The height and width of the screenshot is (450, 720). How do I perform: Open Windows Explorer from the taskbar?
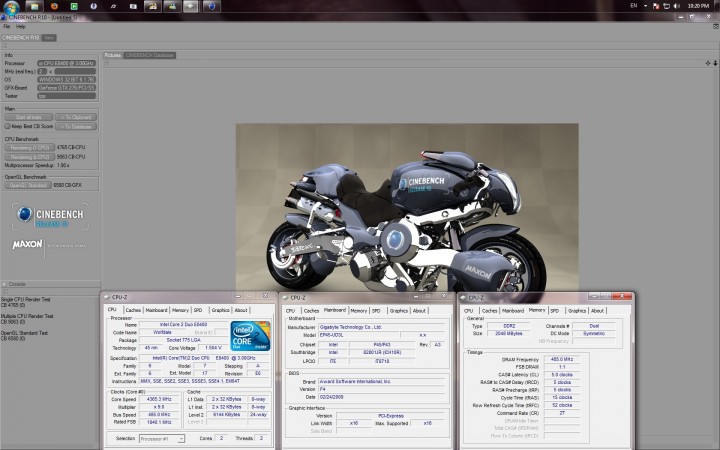[x=34, y=6]
